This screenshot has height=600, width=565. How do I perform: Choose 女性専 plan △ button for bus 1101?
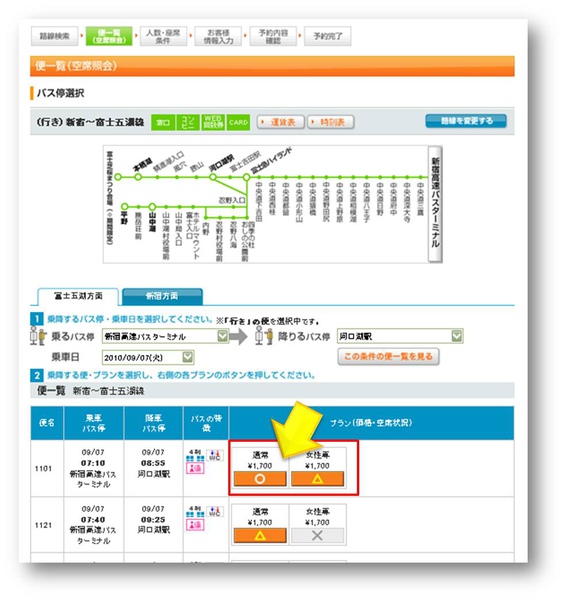pyautogui.click(x=318, y=479)
